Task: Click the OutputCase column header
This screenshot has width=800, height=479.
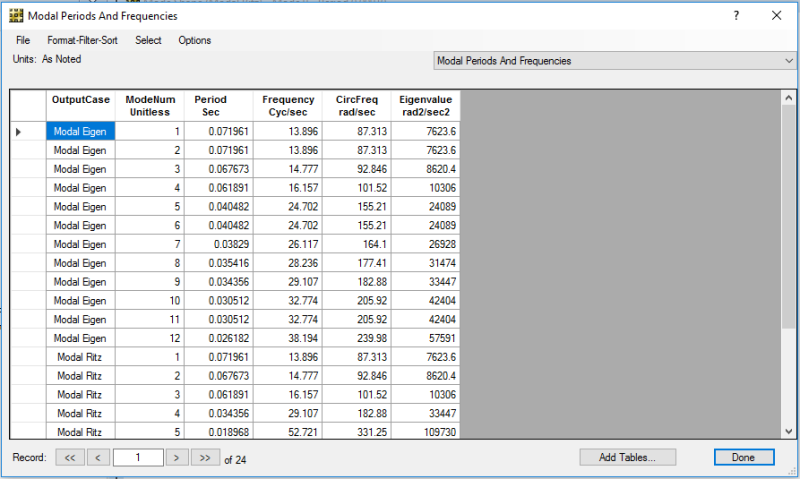Action: point(81,106)
